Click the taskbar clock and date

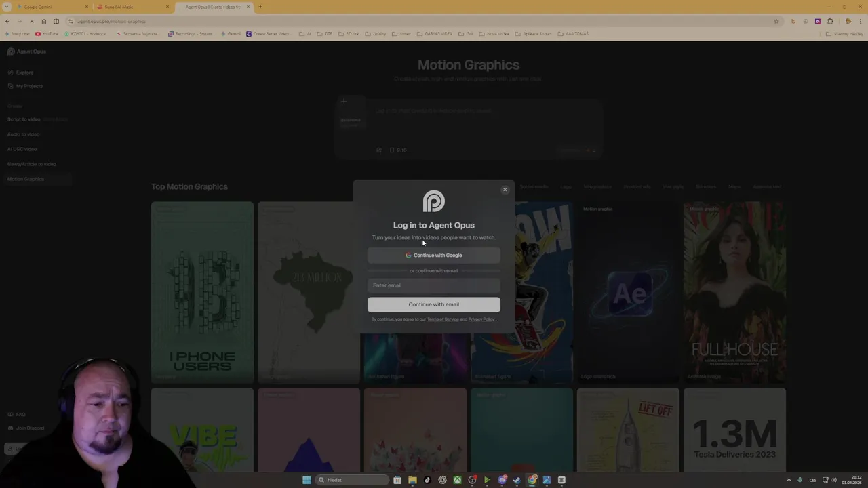tap(852, 480)
